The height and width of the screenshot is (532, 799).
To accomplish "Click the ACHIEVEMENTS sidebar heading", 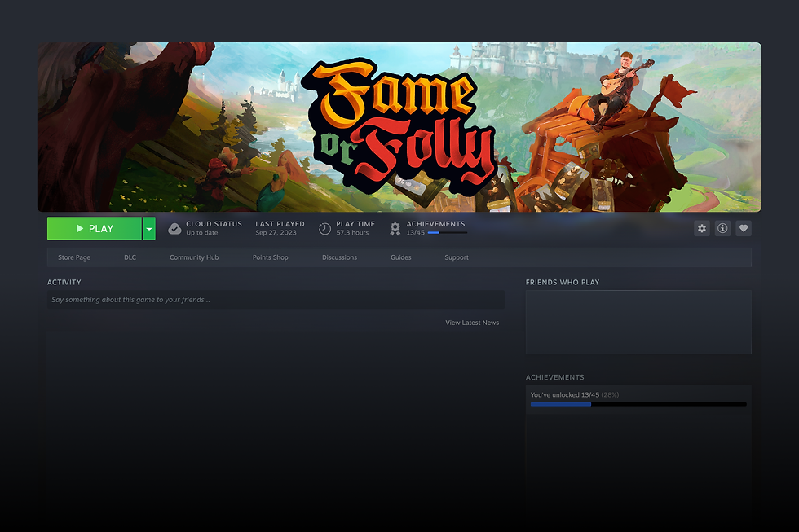I will point(555,377).
